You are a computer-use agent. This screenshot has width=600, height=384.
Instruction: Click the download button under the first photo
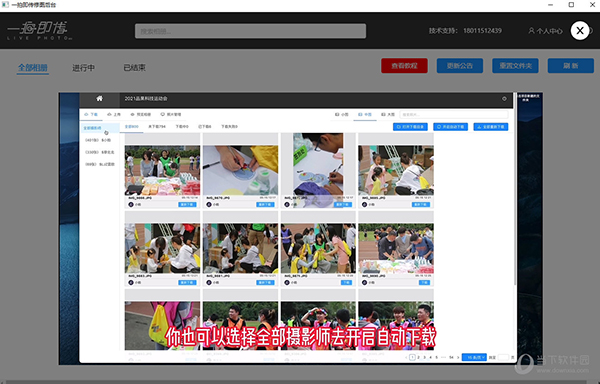(188, 205)
